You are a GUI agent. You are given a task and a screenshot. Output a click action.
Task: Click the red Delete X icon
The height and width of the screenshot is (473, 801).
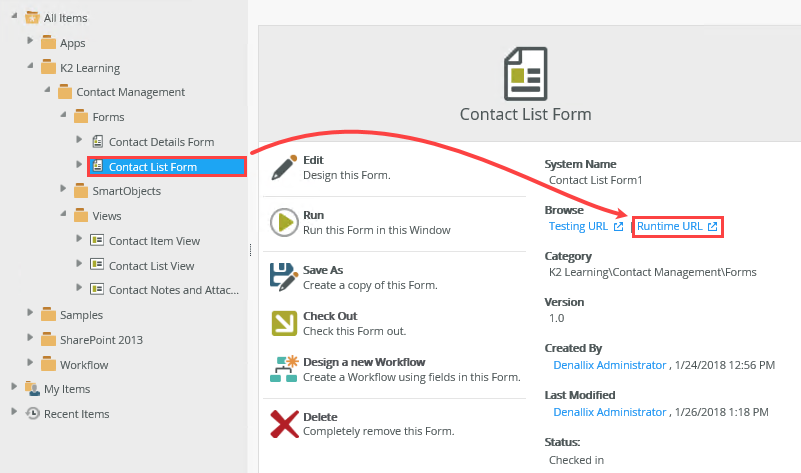[x=284, y=424]
